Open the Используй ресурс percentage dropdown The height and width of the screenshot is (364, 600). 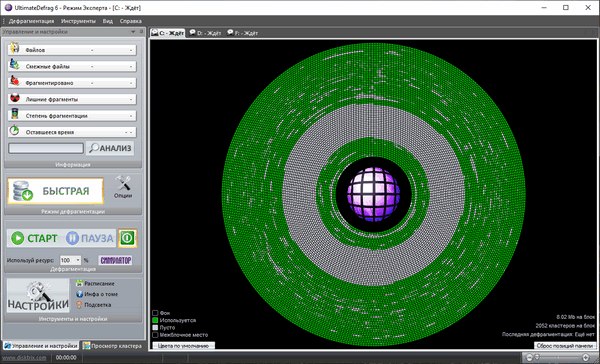pos(78,260)
